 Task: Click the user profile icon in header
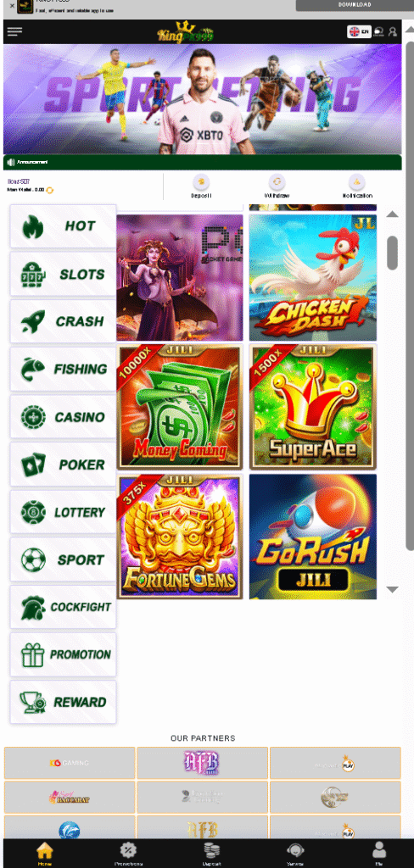pos(393,31)
